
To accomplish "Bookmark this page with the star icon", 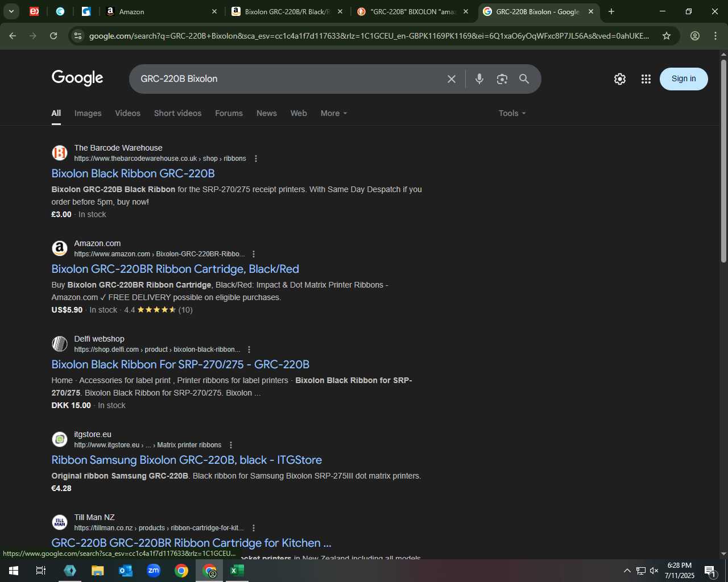I will [667, 36].
